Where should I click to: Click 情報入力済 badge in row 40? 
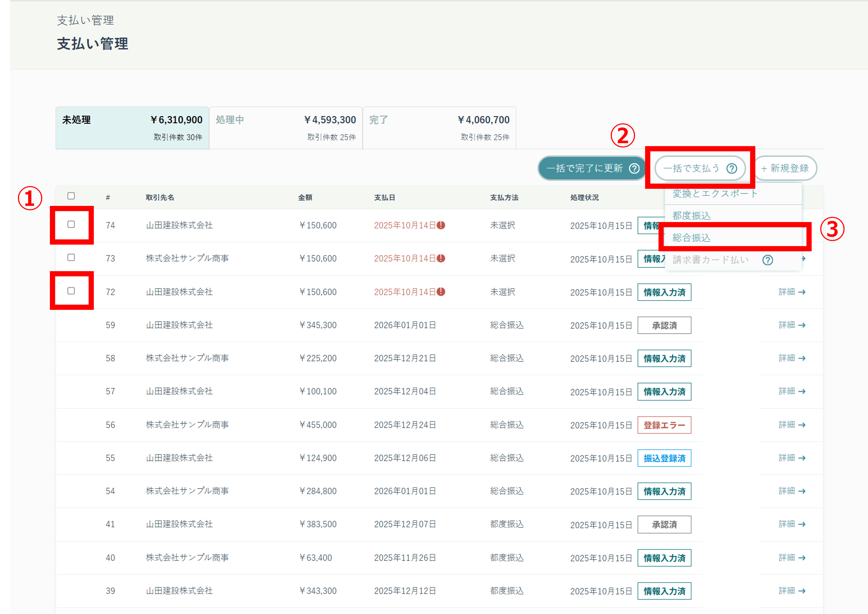[x=664, y=558]
